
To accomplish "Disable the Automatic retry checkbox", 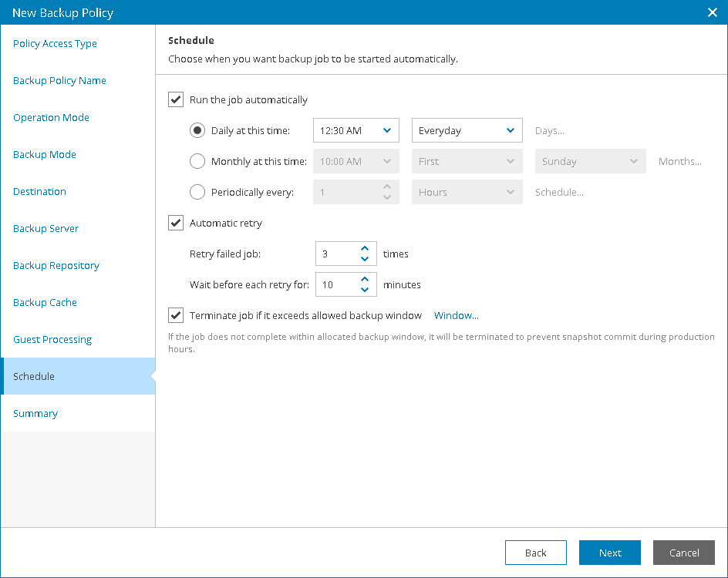I will [176, 223].
